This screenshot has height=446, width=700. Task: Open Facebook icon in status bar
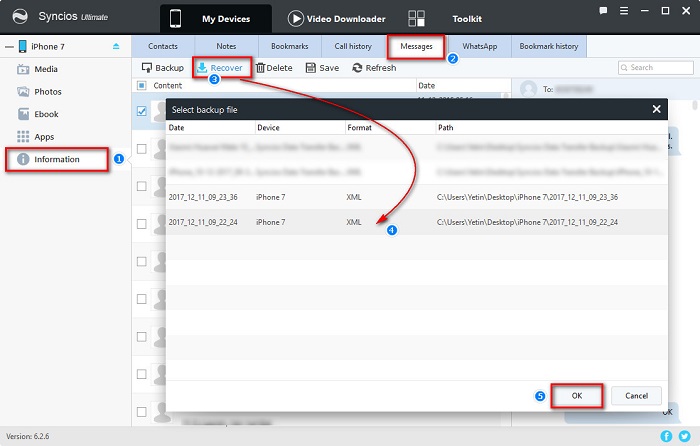point(666,436)
